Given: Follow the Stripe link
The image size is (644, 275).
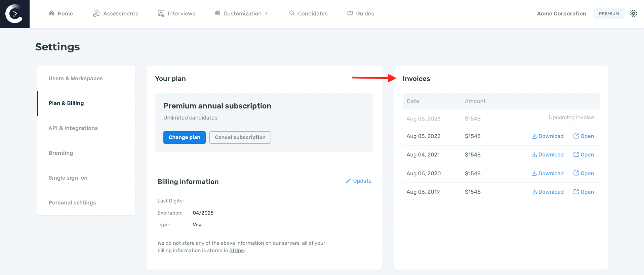Looking at the screenshot, I should (x=236, y=250).
